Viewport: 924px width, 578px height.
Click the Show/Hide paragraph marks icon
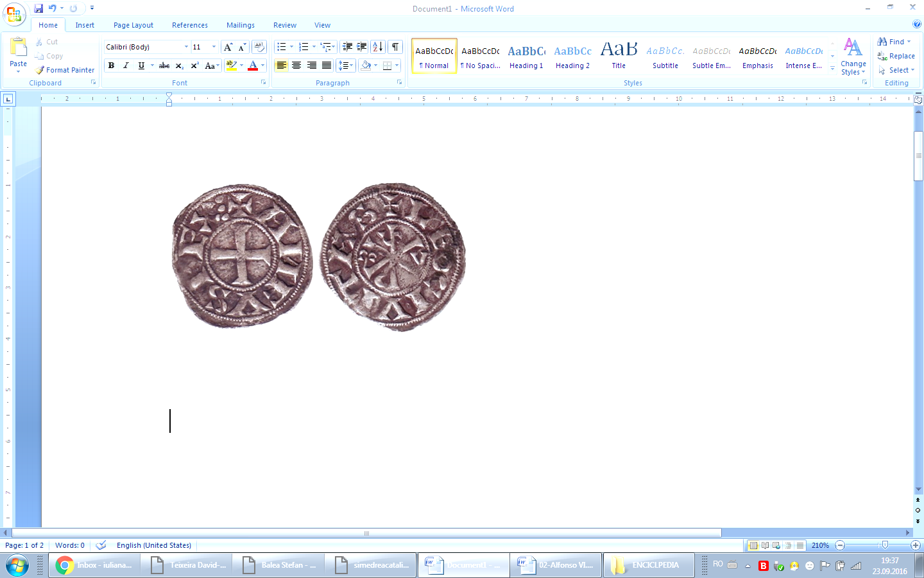395,47
